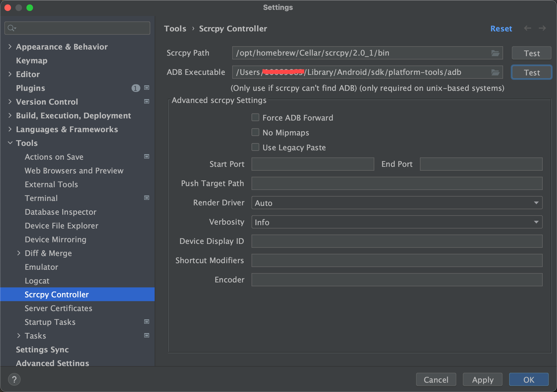This screenshot has width=557, height=392.
Task: Open the Logcat settings page
Action: coord(37,281)
